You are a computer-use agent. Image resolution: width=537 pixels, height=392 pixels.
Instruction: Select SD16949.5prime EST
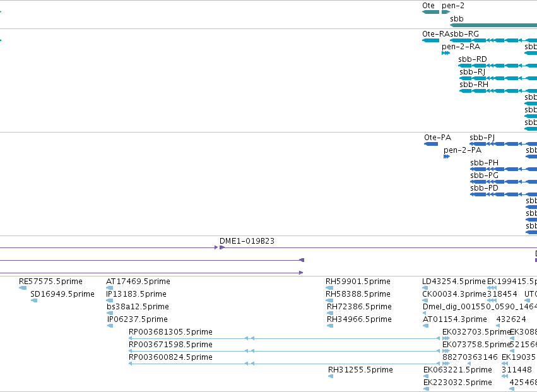pos(34,300)
